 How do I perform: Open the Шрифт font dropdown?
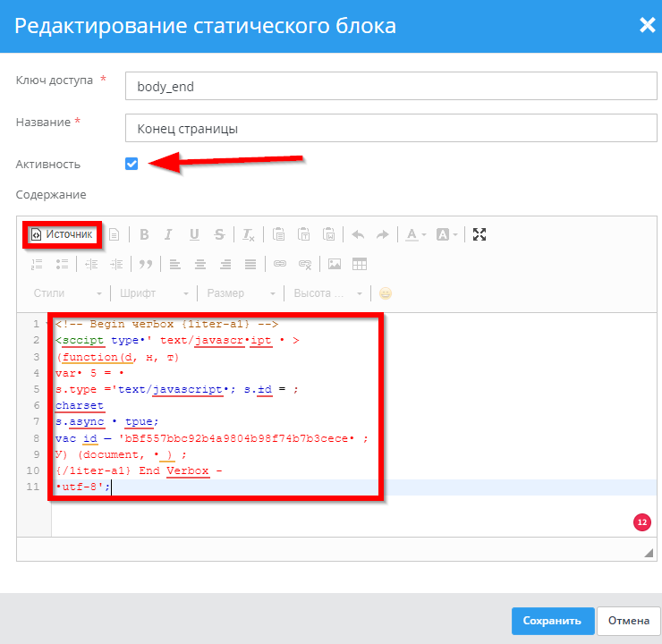pos(154,293)
